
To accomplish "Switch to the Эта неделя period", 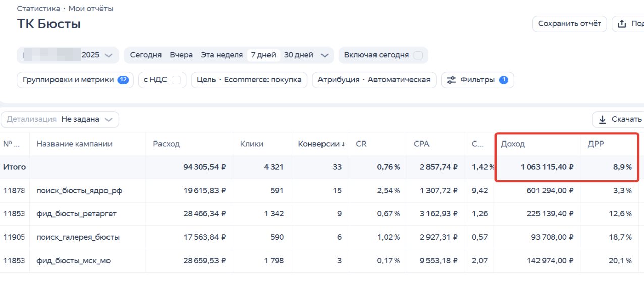I will 222,55.
